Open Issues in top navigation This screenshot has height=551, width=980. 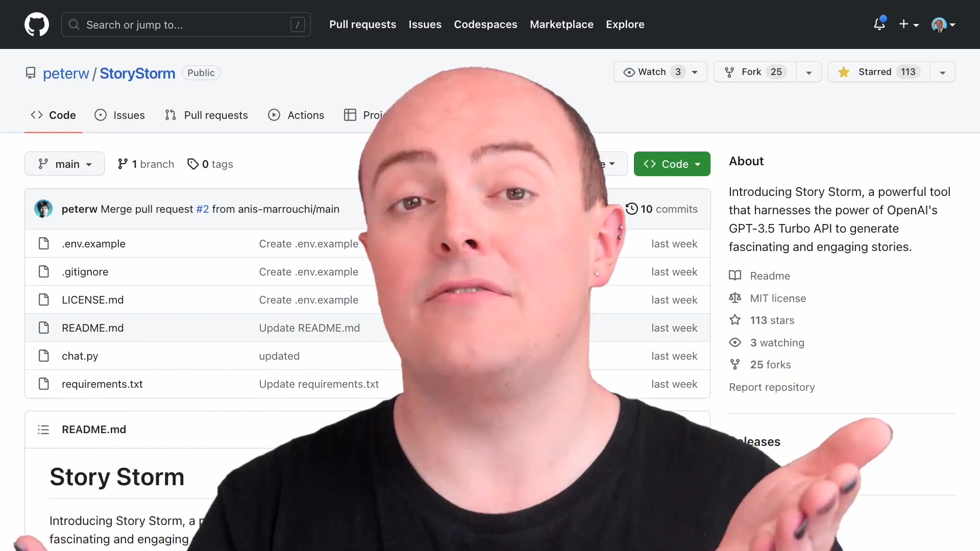[425, 24]
